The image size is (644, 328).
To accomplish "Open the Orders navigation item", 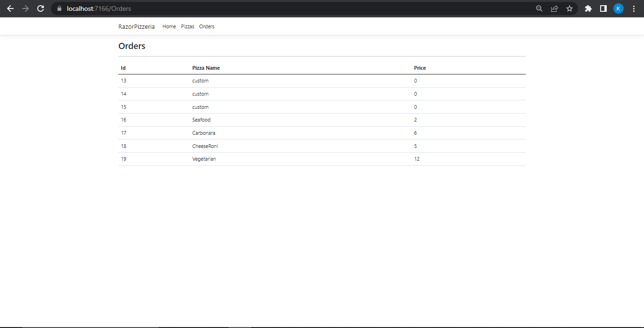I will pyautogui.click(x=206, y=26).
